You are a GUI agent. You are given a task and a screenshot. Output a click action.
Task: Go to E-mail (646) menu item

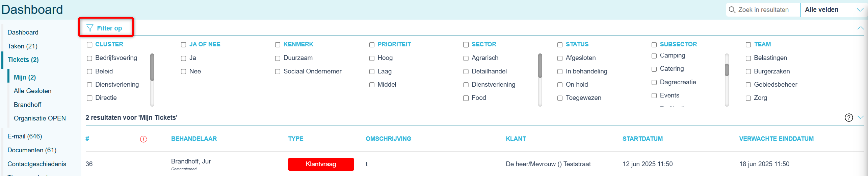[25, 136]
